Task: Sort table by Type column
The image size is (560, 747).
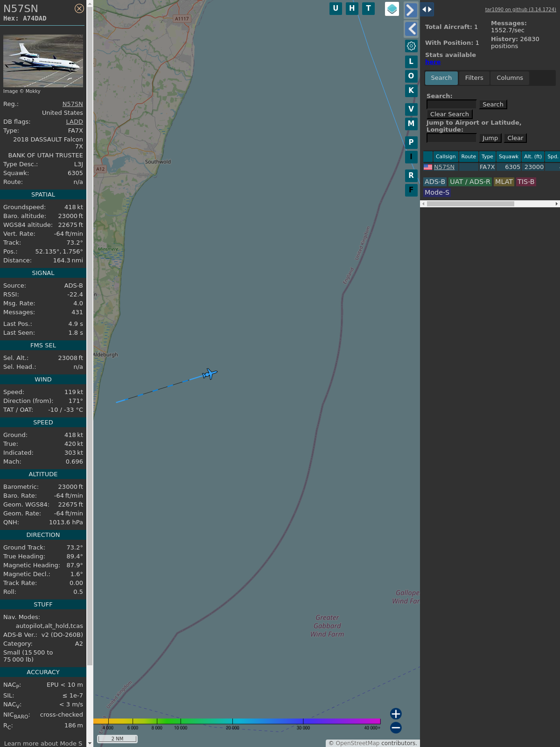Action: (487, 157)
